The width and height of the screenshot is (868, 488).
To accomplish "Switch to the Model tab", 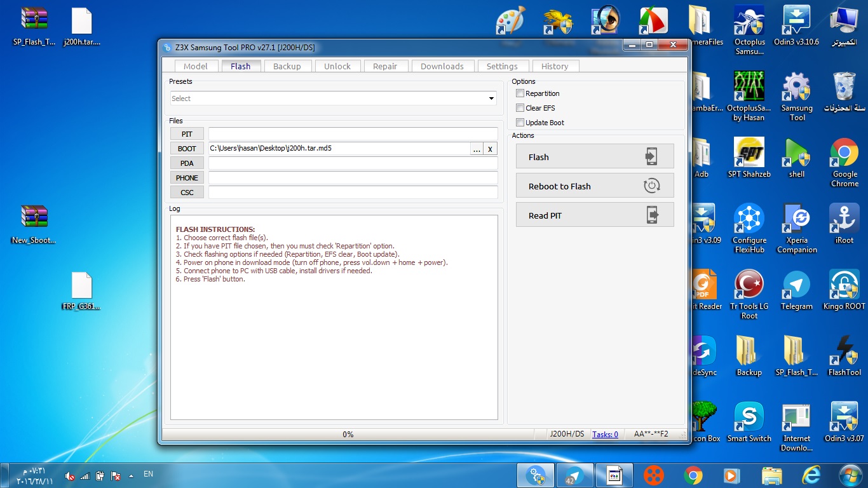I will tap(196, 66).
